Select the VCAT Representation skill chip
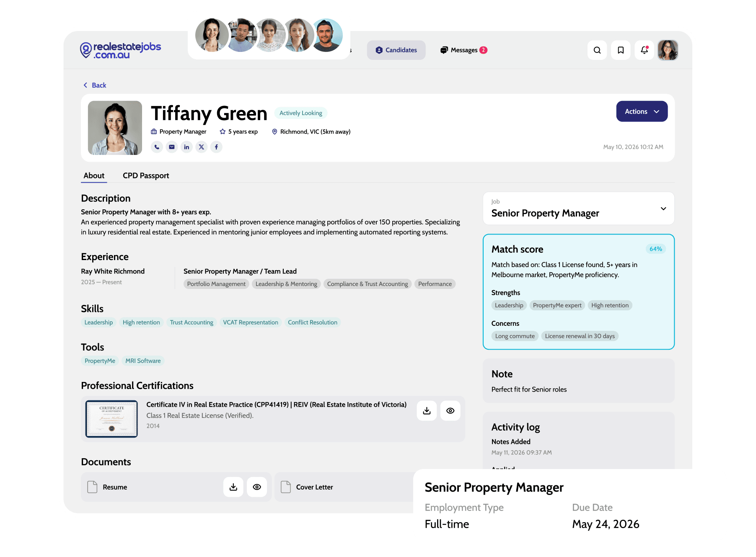This screenshot has height=557, width=756. pyautogui.click(x=251, y=322)
